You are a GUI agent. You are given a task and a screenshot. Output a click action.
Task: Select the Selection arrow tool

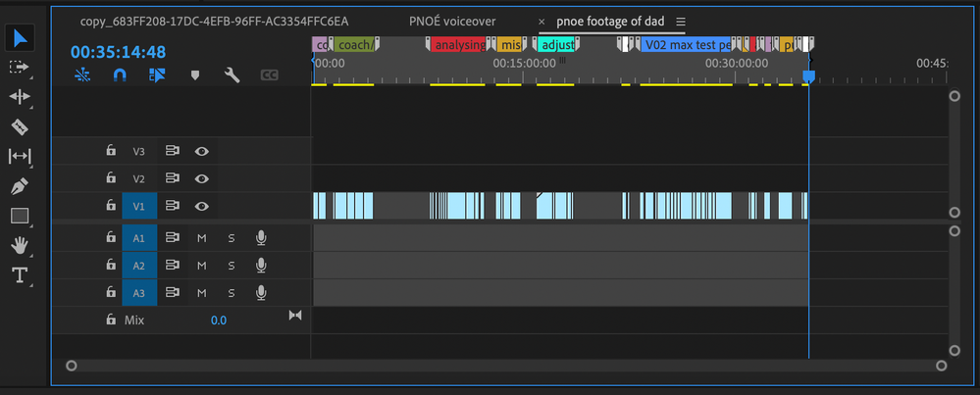pyautogui.click(x=20, y=37)
